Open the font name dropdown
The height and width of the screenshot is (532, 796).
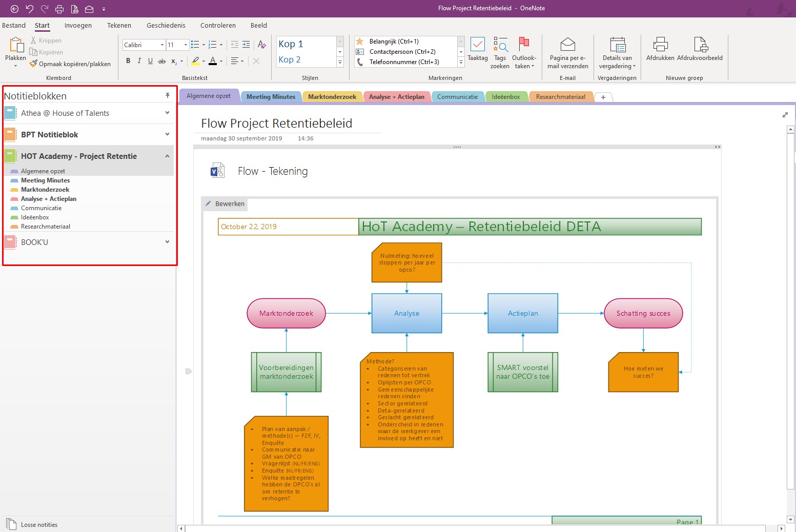(x=162, y=45)
